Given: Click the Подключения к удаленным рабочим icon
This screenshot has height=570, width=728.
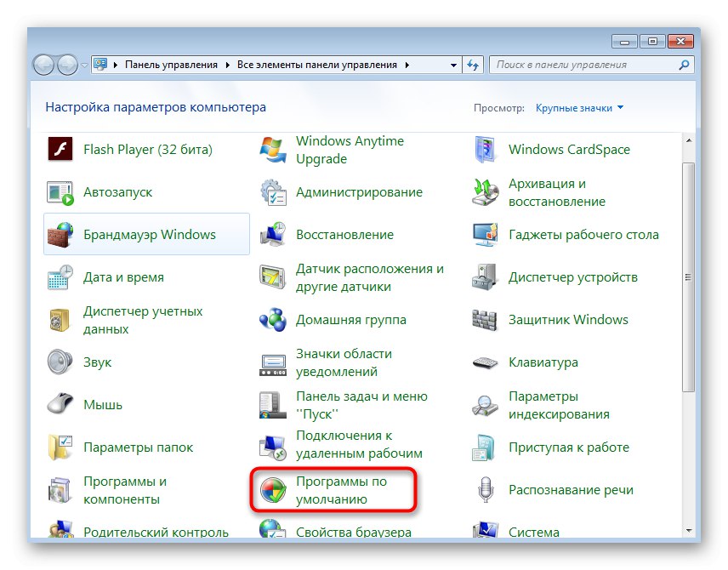Looking at the screenshot, I should coord(273,447).
